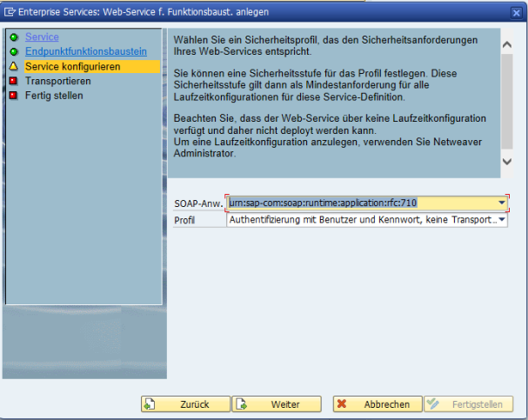Screen dimensions: 528x420
Task: Click the red icon beside Fertig stellen
Action: coord(12,96)
